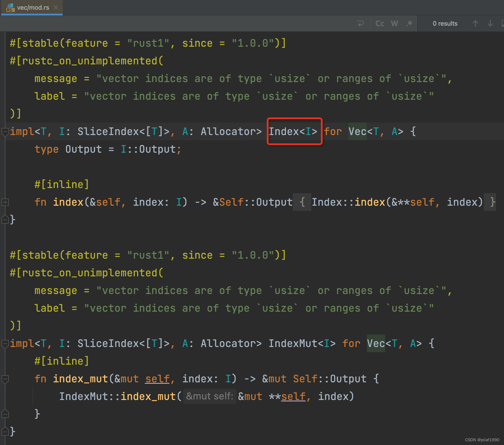Click the Rust file icon on the tab
The width and height of the screenshot is (504, 445).
click(10, 8)
